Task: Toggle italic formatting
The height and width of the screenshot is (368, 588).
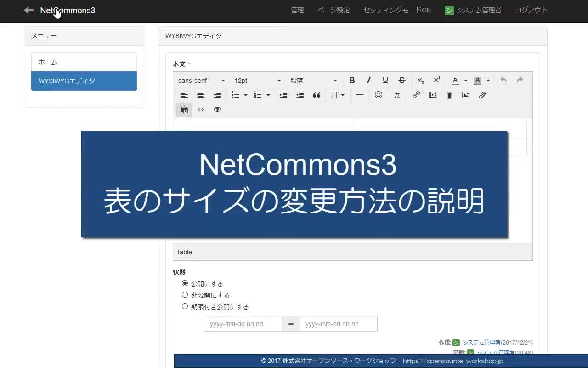Action: [368, 80]
